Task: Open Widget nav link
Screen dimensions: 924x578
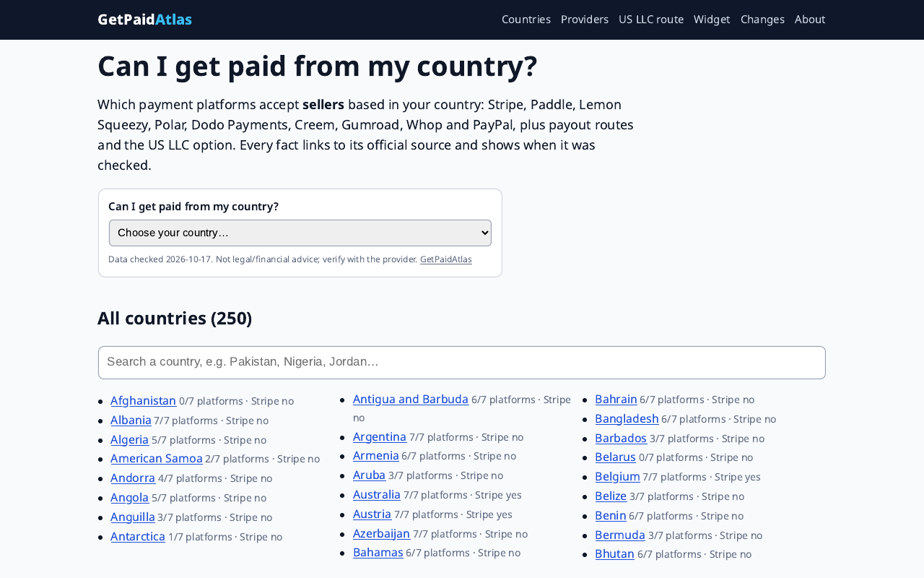Action: tap(712, 20)
